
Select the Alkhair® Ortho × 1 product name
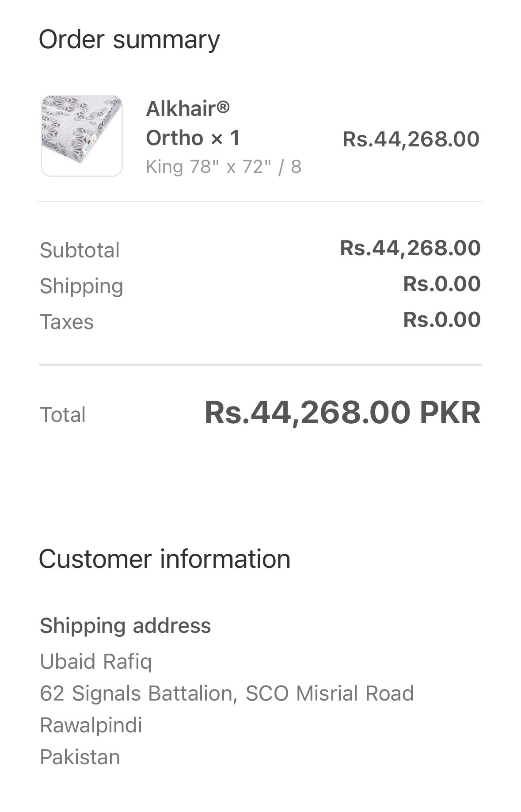[193, 123]
